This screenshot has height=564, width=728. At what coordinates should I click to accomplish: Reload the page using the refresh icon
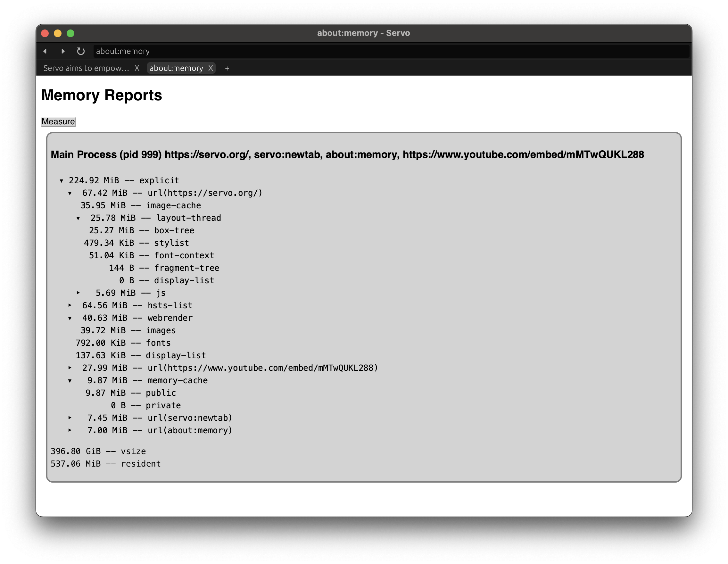point(81,51)
